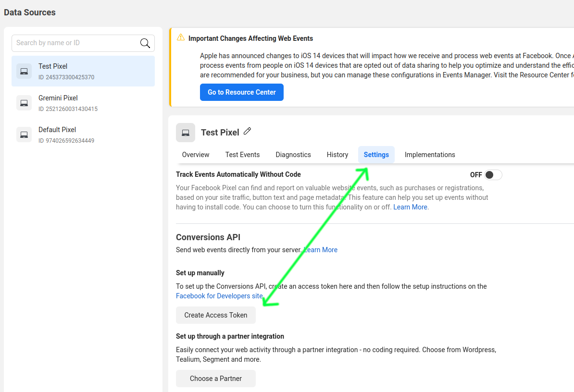This screenshot has height=392, width=574.
Task: Click the search magnifier icon
Action: coord(145,43)
